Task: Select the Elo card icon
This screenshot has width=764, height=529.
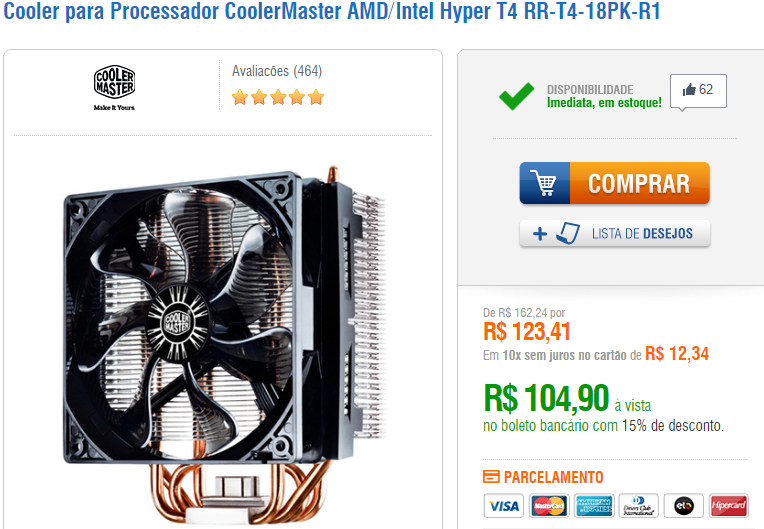Action: point(684,506)
